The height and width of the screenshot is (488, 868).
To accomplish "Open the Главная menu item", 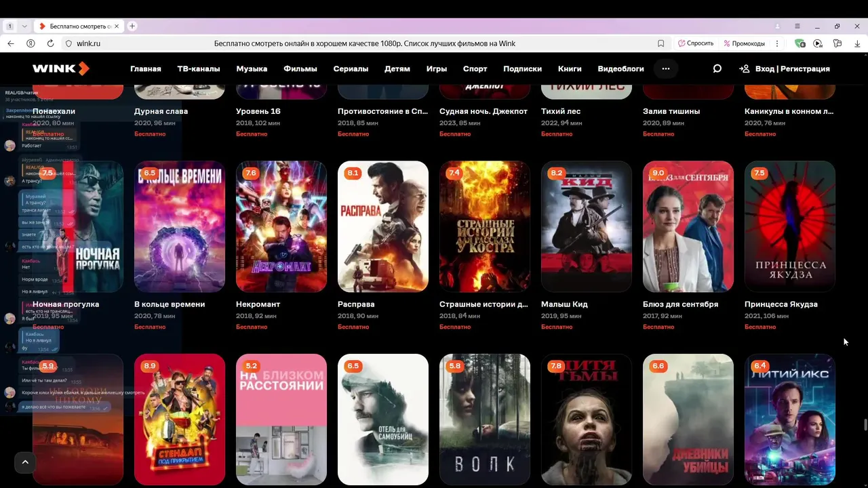I will click(146, 68).
